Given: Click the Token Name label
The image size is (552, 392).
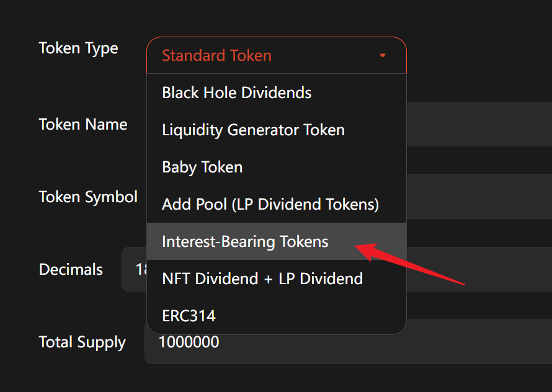Looking at the screenshot, I should (82, 124).
